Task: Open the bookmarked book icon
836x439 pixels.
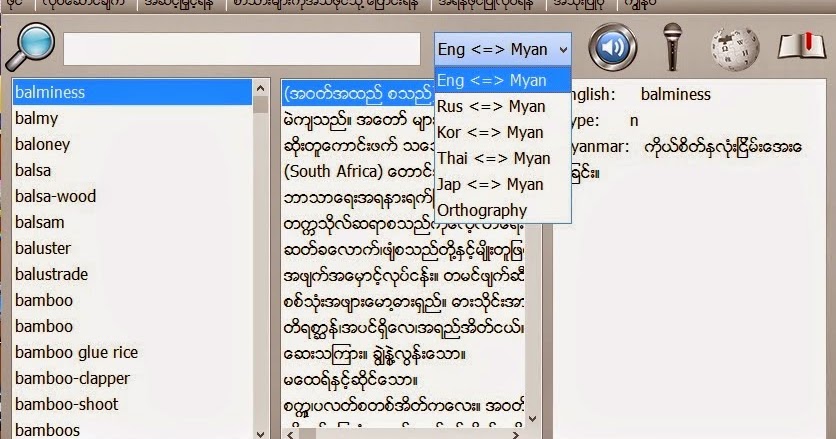Action: point(801,46)
